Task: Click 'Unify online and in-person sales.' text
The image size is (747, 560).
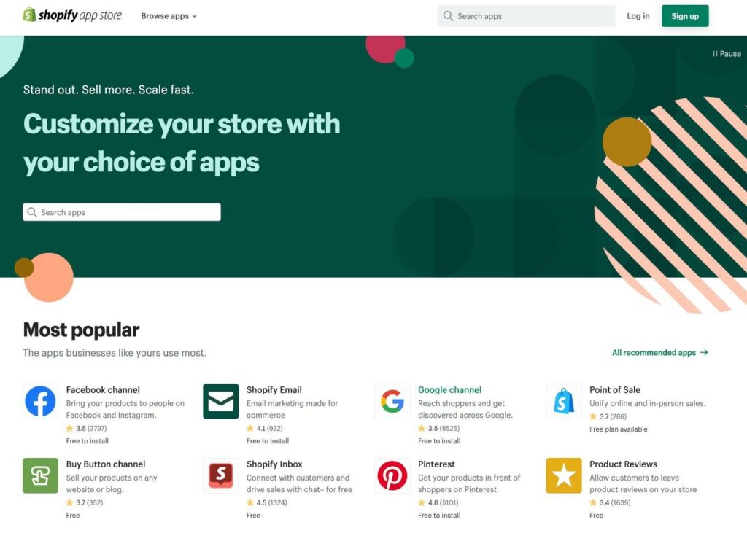Action: 648,403
